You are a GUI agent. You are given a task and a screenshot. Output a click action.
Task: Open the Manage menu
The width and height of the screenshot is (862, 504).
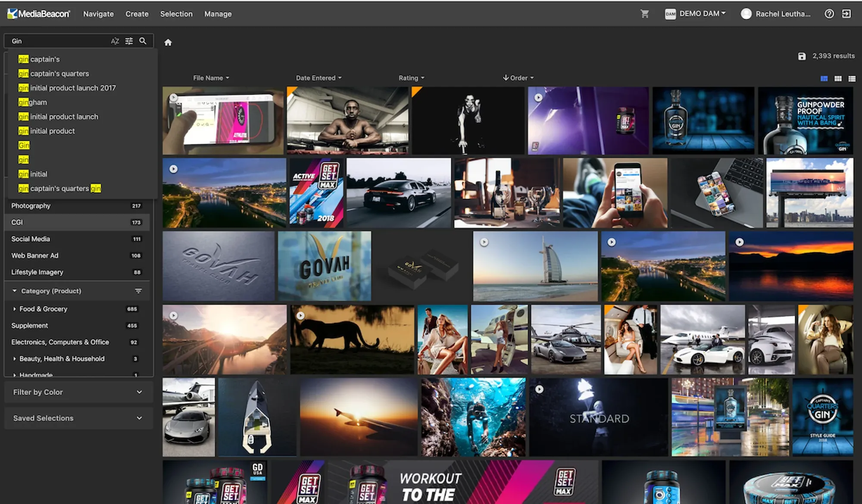tap(218, 14)
